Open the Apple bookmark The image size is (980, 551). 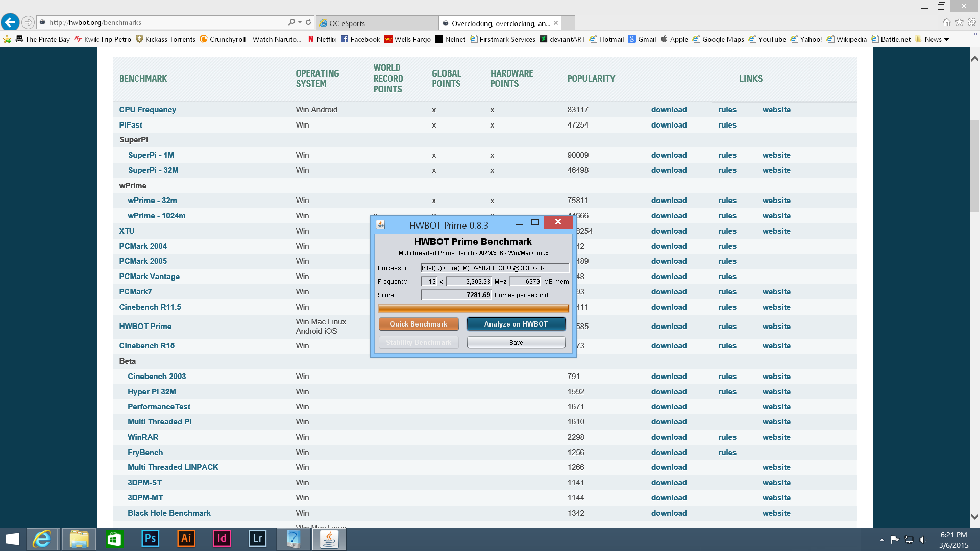[674, 39]
